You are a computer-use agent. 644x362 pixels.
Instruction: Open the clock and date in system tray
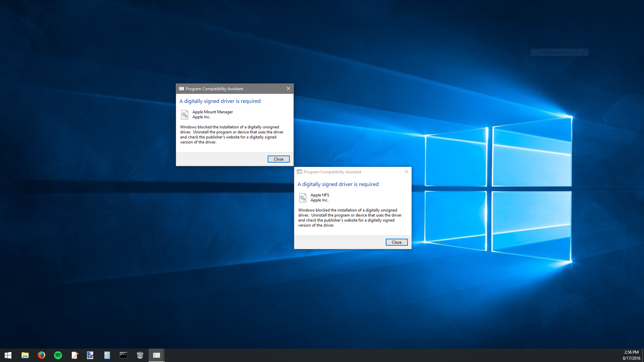click(x=631, y=355)
